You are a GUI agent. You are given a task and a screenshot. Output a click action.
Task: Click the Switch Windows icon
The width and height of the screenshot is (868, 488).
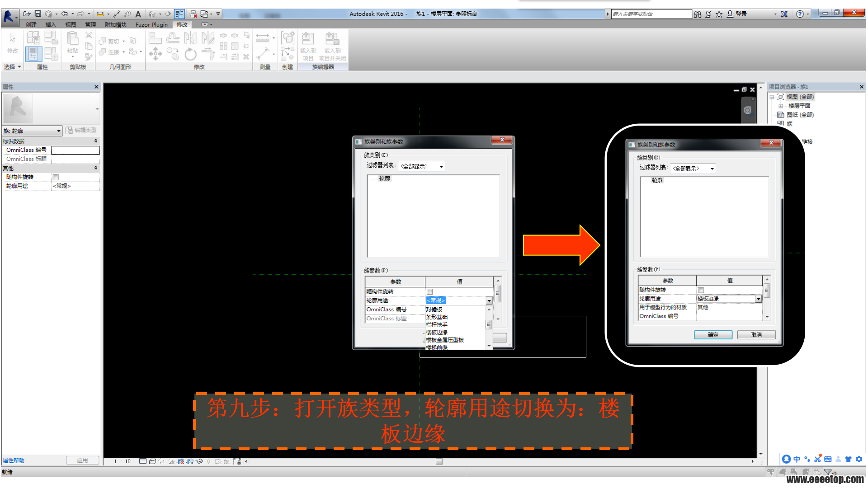click(204, 14)
